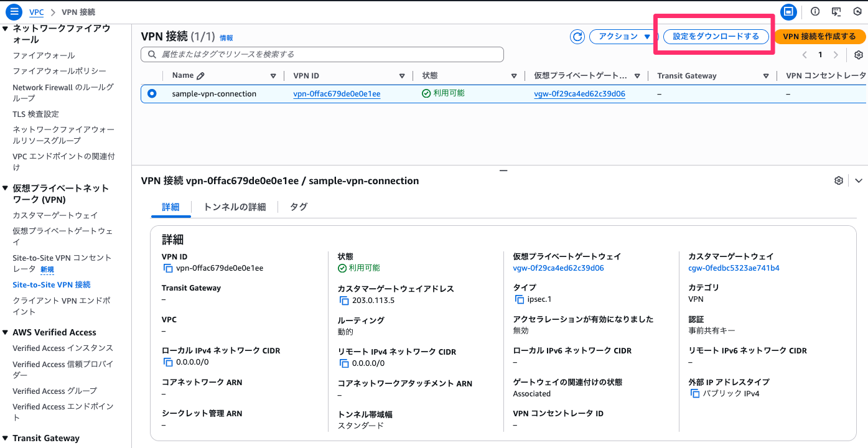Screen dimensions: 868x448
Task: Copy the ipsec.1 type value
Action: tap(519, 299)
